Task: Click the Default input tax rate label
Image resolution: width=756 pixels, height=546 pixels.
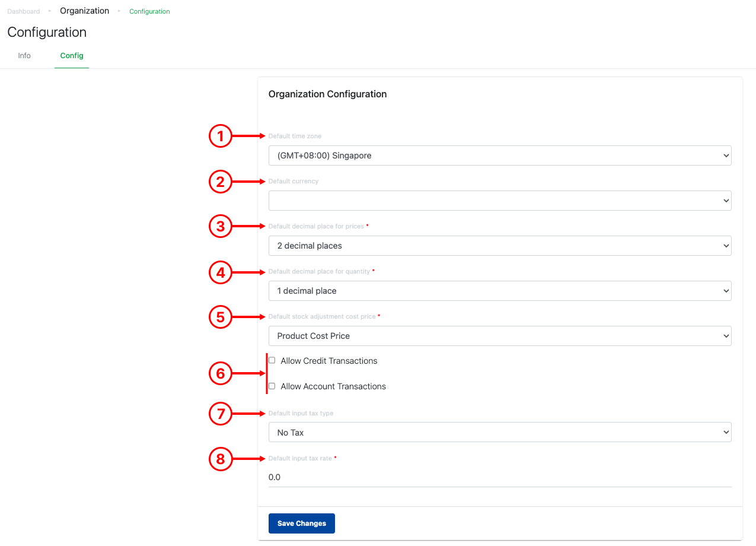Action: tap(300, 458)
